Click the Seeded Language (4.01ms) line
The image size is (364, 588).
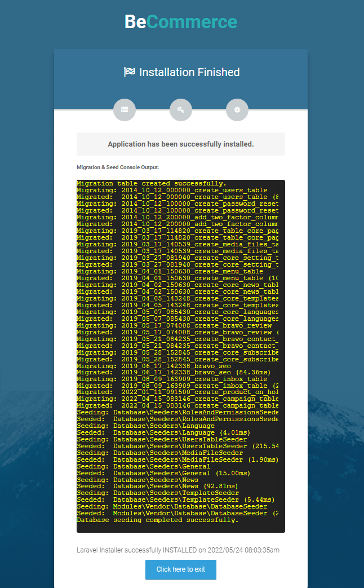(163, 433)
